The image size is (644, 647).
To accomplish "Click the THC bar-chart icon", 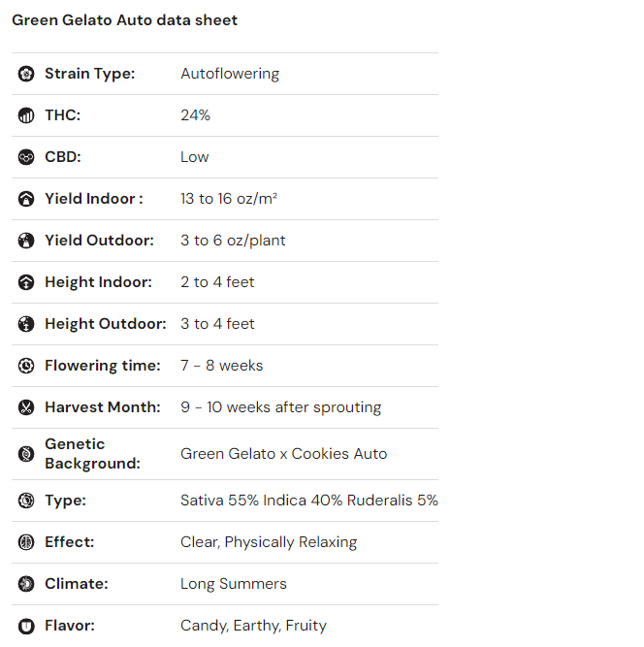I will (26, 115).
